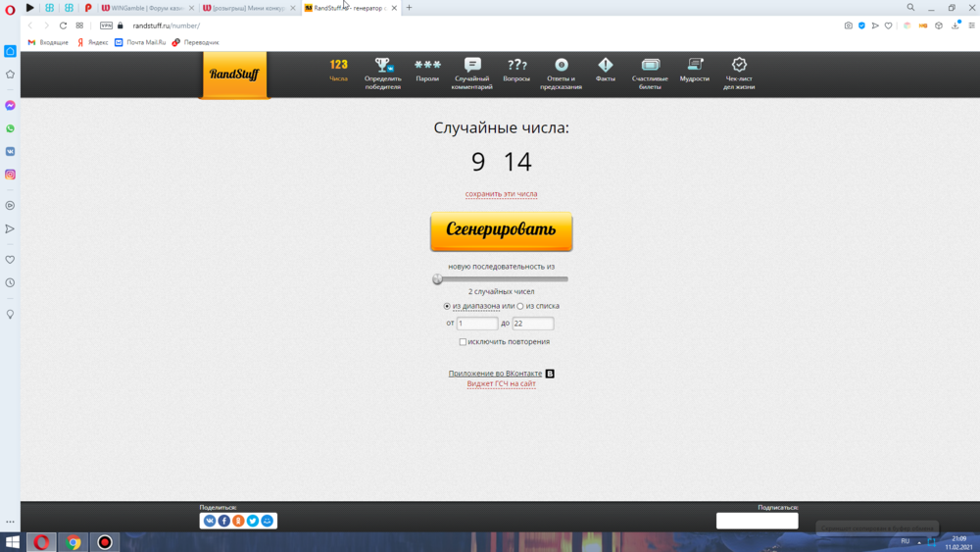Open the Вопросы menu item
The image size is (980, 552).
[516, 70]
